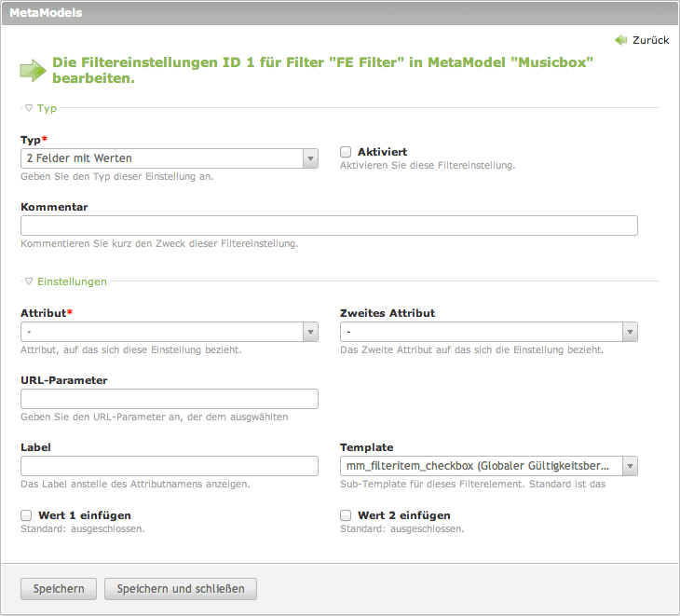Viewport: 680px width, 616px height.
Task: Open the Template dropdown
Action: (488, 466)
